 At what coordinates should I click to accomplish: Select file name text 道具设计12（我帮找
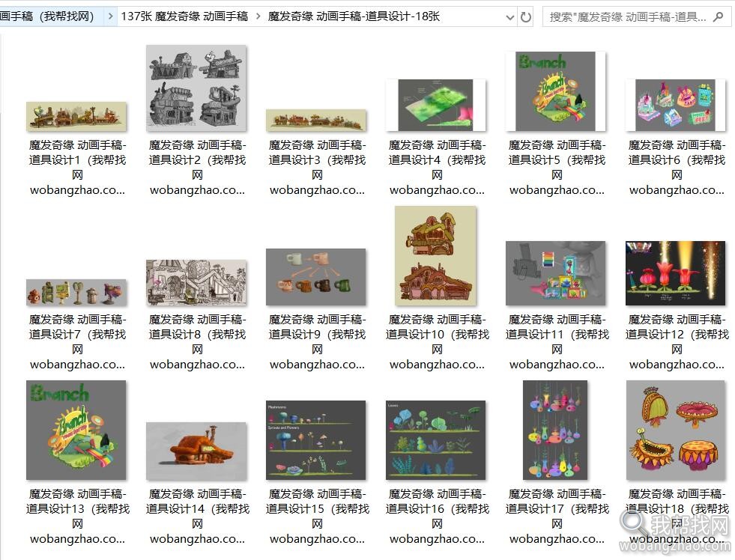tap(677, 335)
